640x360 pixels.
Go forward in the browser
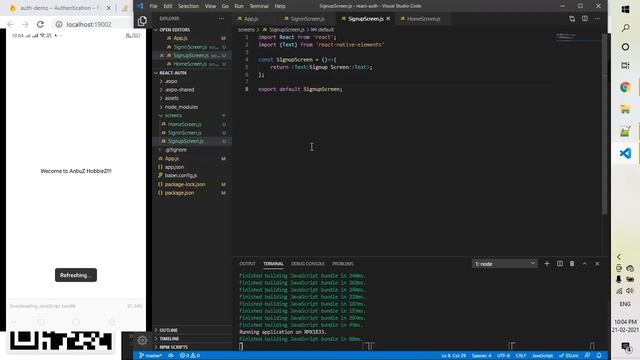(25, 24)
